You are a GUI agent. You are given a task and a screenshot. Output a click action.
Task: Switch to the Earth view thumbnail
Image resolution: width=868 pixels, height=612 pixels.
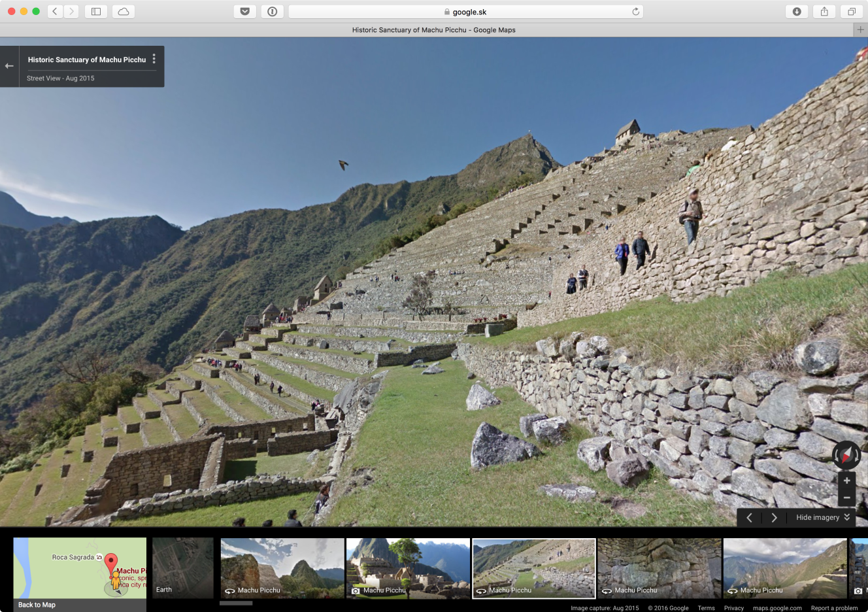point(183,568)
